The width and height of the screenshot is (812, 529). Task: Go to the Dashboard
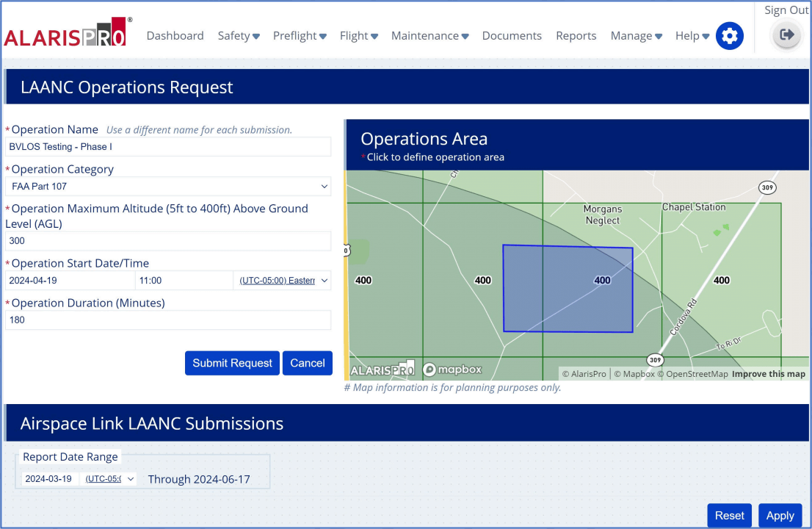pyautogui.click(x=175, y=35)
